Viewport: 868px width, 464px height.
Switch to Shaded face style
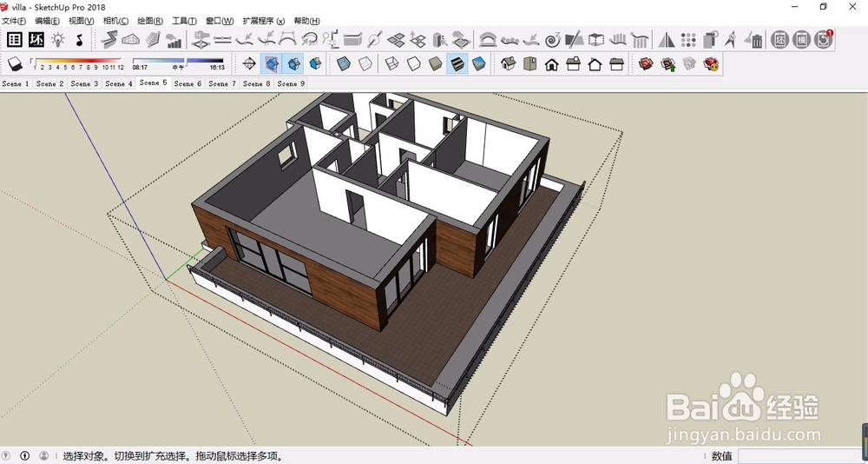pyautogui.click(x=435, y=63)
